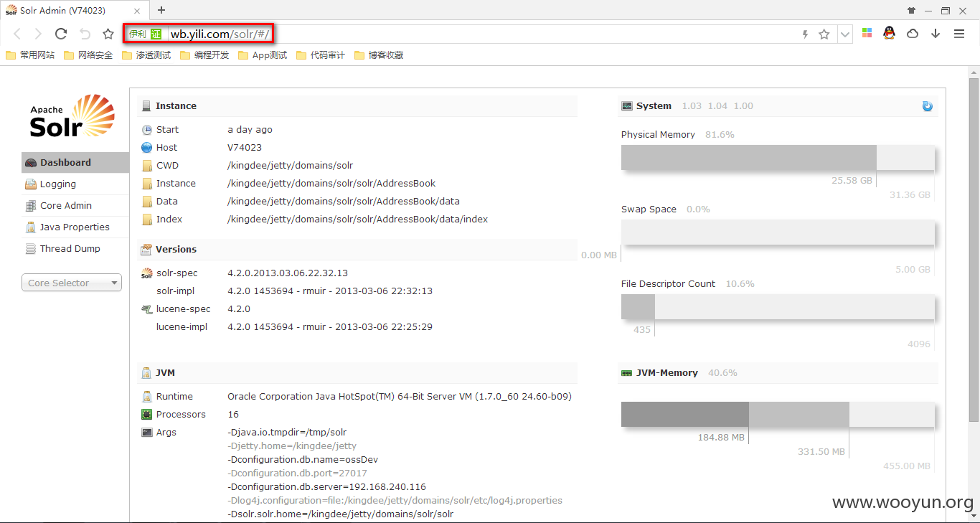Click the green 证 certificate badge
980x523 pixels.
[x=156, y=34]
